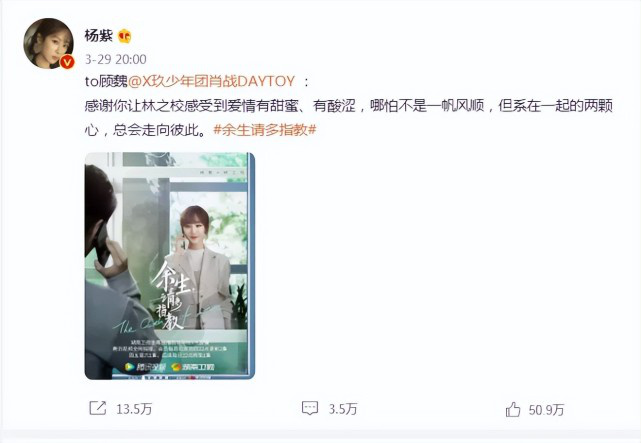Open the post timestamp 3-29 20:00
Image resolution: width=641 pixels, height=443 pixels.
point(116,59)
